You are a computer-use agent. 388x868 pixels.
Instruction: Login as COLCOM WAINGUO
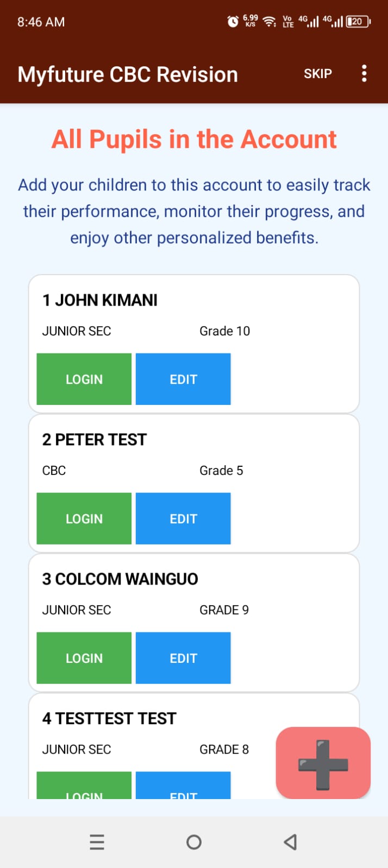click(84, 658)
